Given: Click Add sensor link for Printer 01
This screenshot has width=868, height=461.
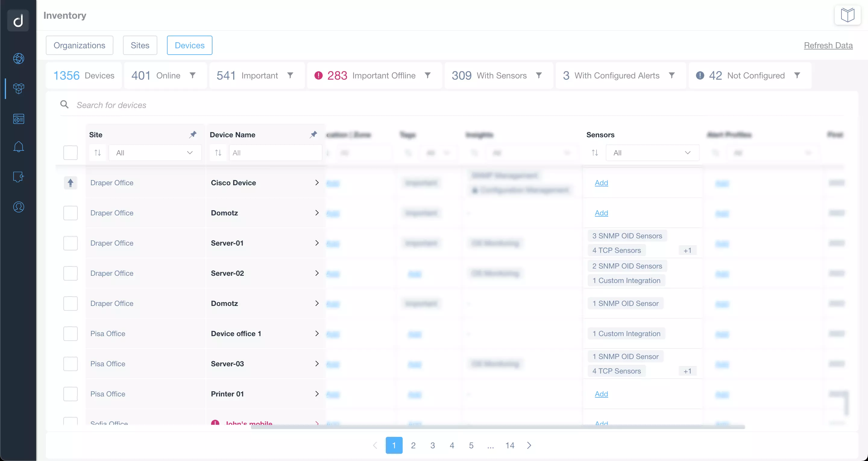Looking at the screenshot, I should click(601, 394).
